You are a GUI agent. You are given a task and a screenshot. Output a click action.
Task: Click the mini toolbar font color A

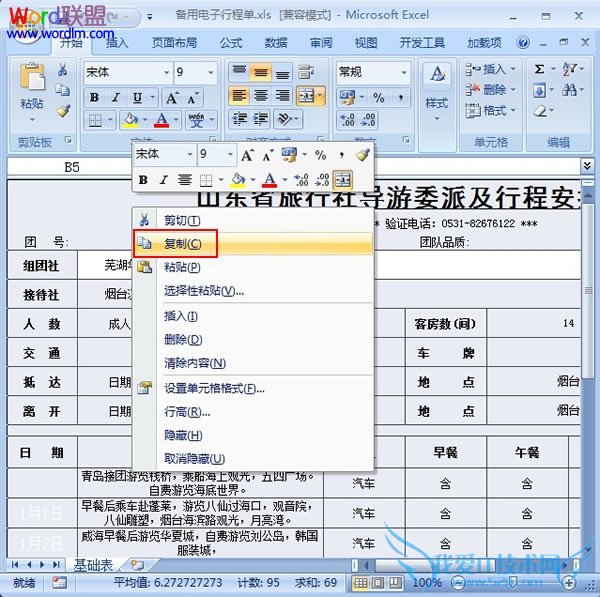tap(270, 179)
